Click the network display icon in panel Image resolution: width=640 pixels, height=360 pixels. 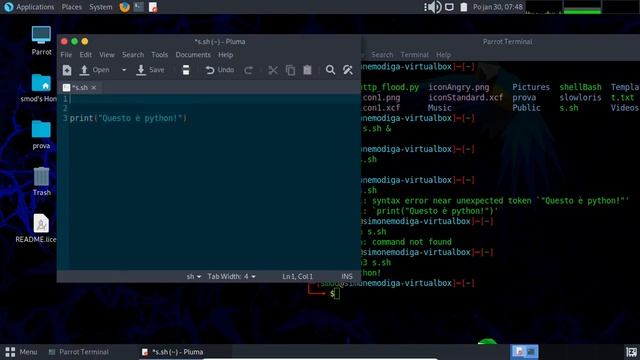[449, 7]
